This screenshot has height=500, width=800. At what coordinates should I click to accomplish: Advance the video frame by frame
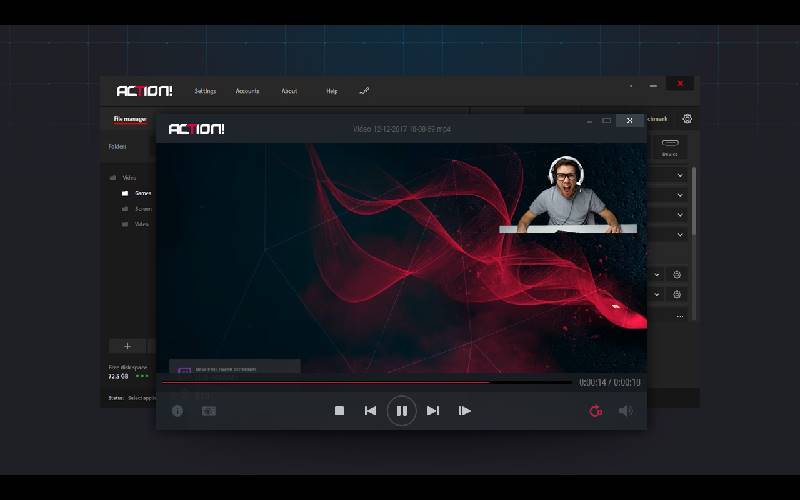click(x=465, y=411)
